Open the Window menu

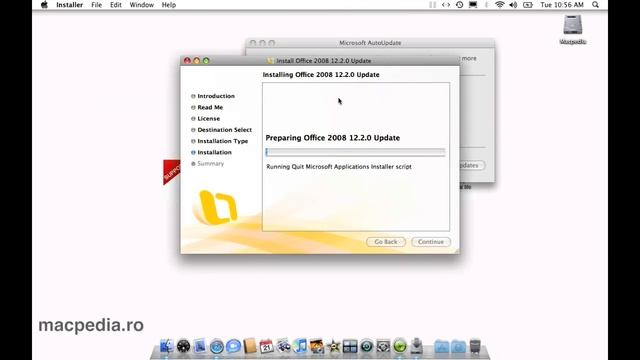pyautogui.click(x=142, y=5)
